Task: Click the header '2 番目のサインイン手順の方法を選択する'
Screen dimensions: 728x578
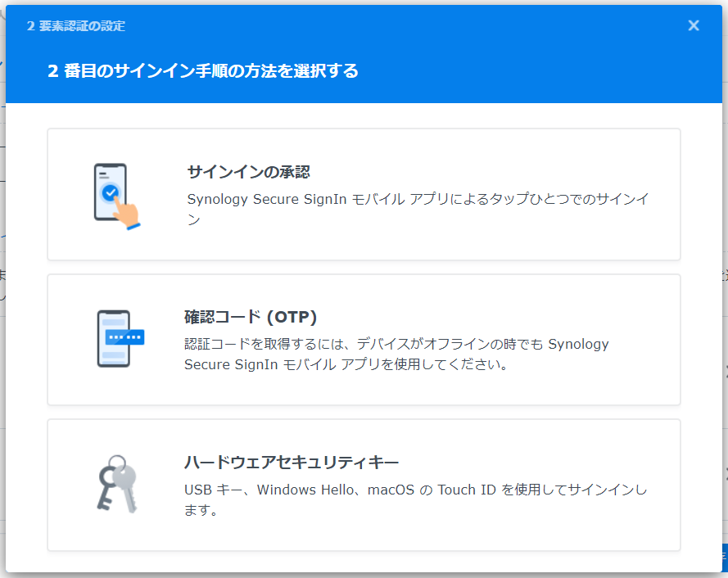Action: point(203,71)
